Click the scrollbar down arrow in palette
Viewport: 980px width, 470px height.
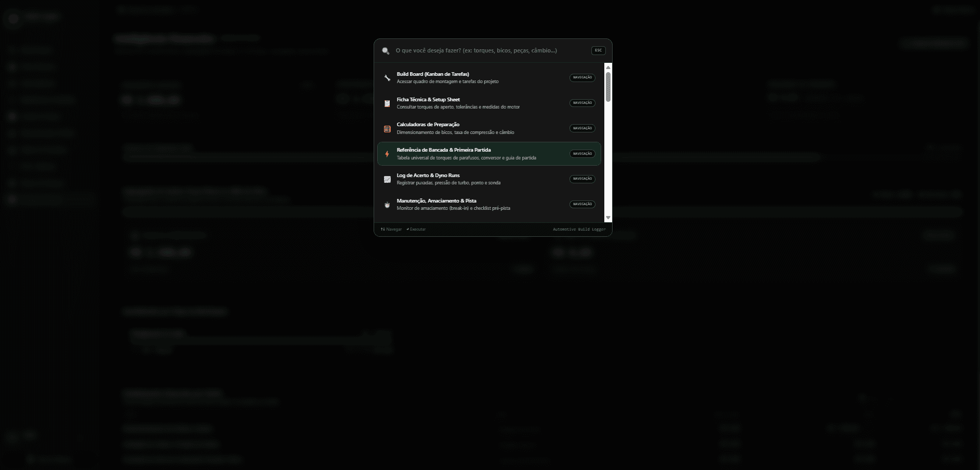608,218
